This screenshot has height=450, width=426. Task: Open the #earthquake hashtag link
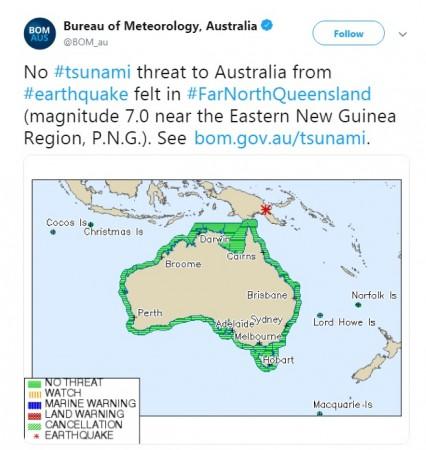point(76,94)
